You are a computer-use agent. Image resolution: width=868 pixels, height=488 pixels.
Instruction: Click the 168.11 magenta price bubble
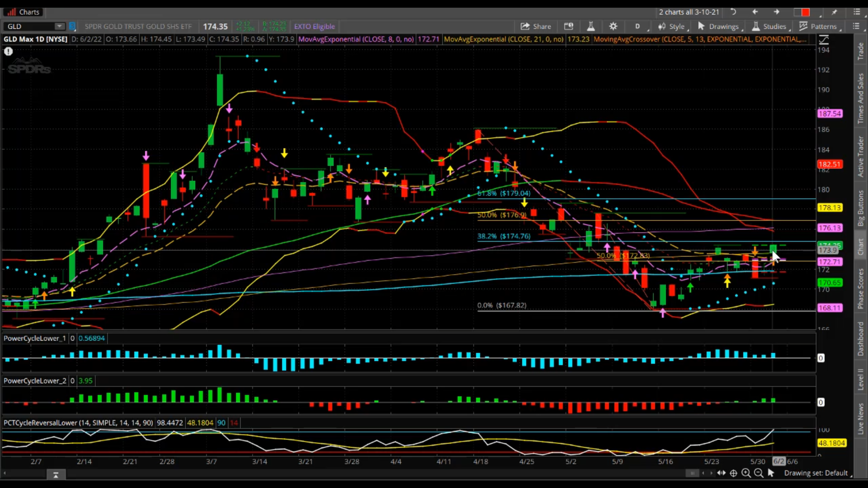[x=830, y=308]
